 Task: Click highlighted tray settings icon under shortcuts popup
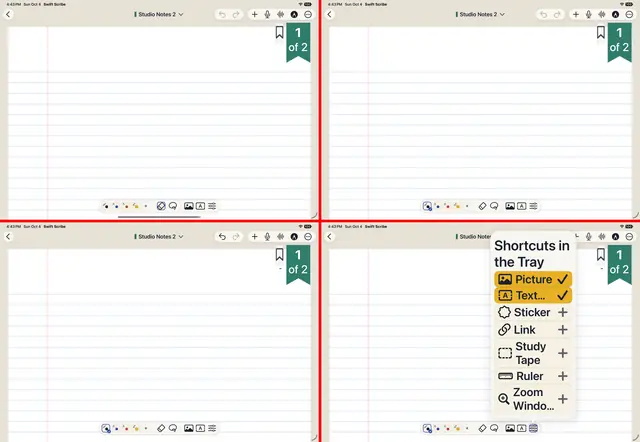click(x=533, y=428)
